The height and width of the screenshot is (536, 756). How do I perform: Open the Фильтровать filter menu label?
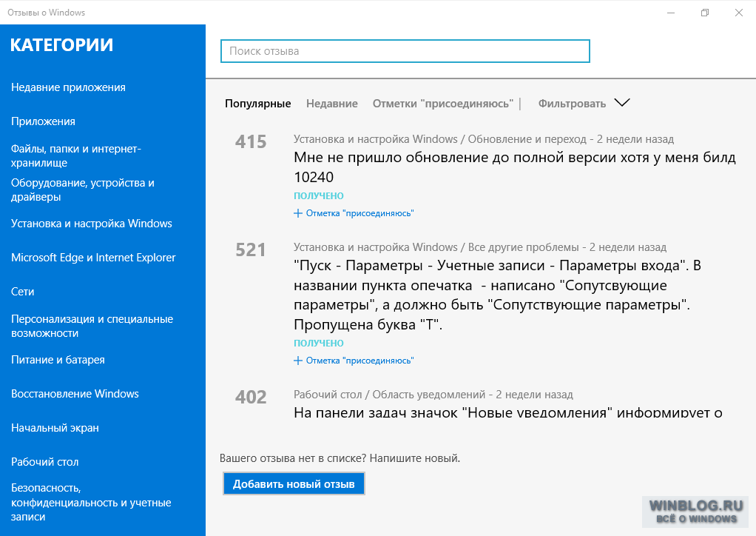pyautogui.click(x=572, y=104)
